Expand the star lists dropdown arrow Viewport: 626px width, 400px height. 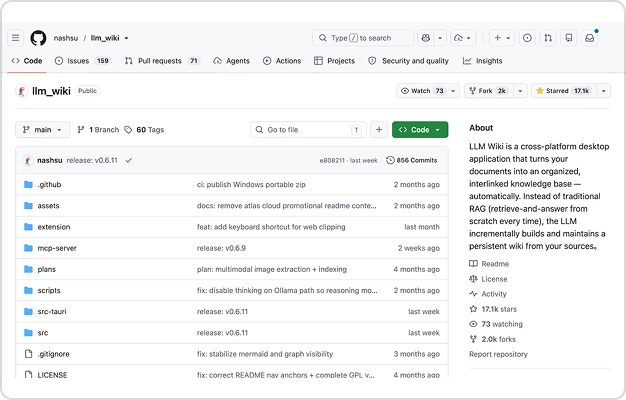click(x=604, y=91)
